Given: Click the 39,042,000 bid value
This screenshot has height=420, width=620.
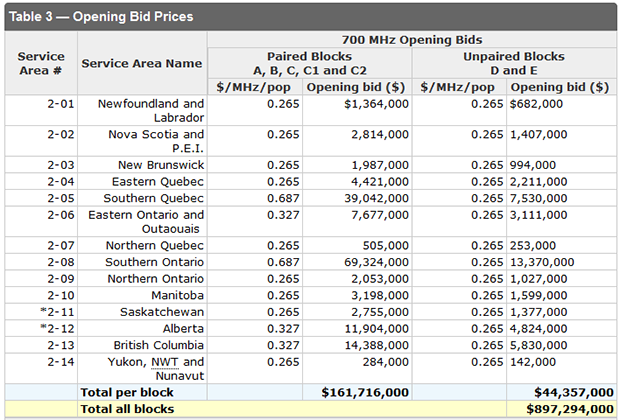Looking at the screenshot, I should click(376, 199).
